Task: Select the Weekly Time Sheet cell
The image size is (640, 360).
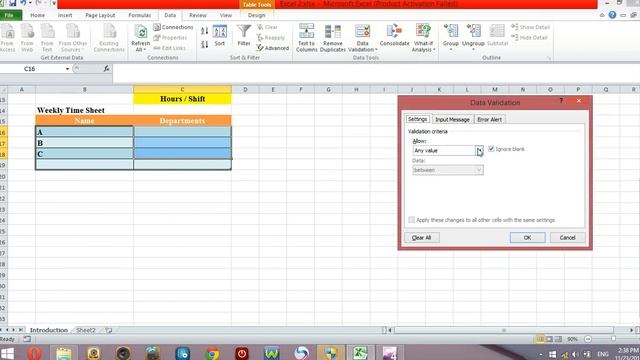Action: [x=84, y=110]
